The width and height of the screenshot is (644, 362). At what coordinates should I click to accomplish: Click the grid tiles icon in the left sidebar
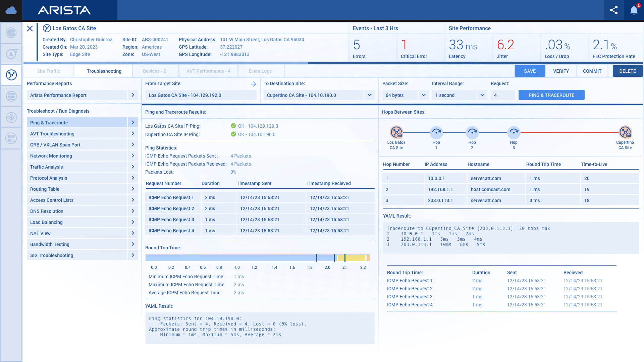point(11,138)
